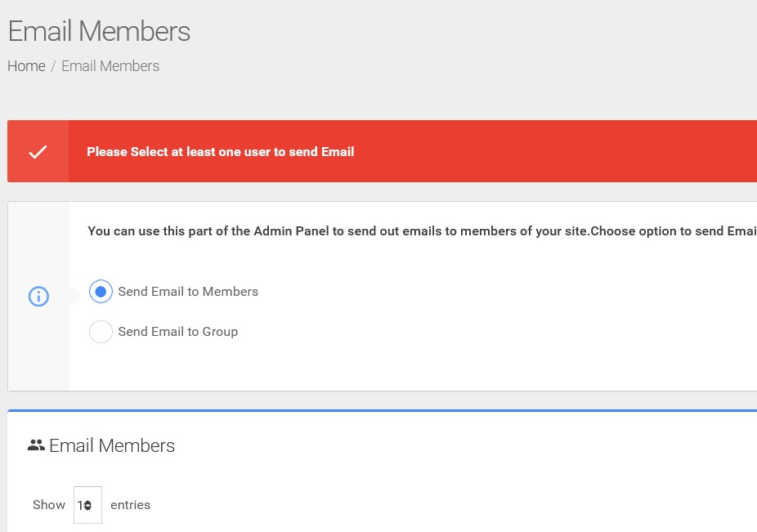Viewport: 757px width, 532px height.
Task: Select the Send Email to Members radio button
Action: pos(101,292)
